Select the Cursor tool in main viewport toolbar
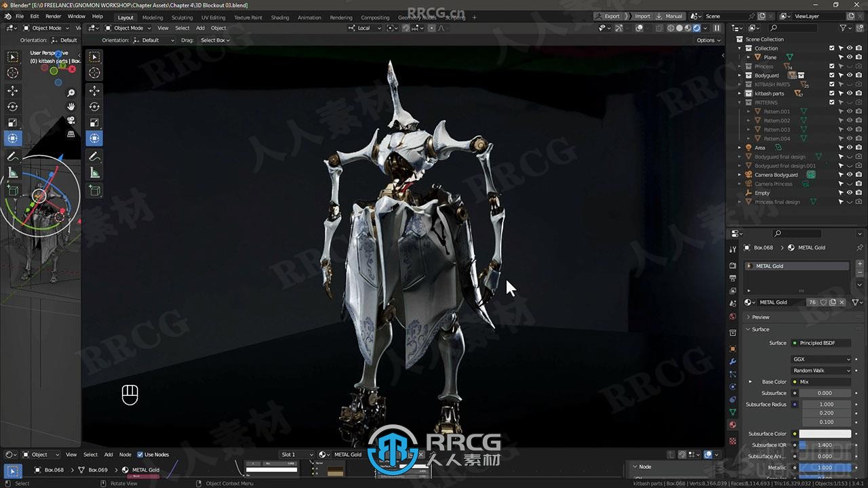868x488 pixels. coord(94,73)
